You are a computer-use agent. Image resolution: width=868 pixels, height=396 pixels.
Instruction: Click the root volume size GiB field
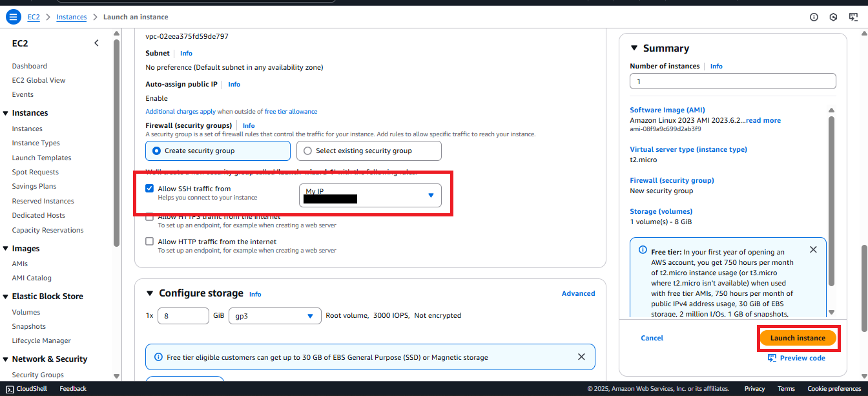click(183, 316)
